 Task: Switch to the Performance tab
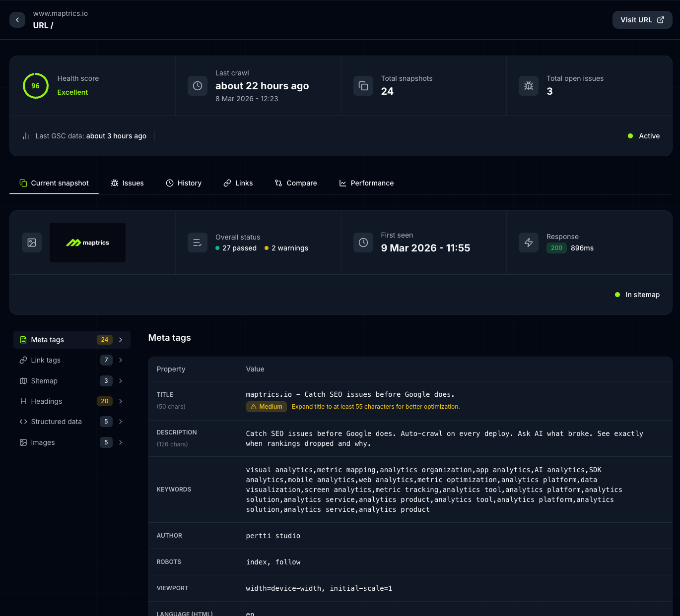coord(366,183)
